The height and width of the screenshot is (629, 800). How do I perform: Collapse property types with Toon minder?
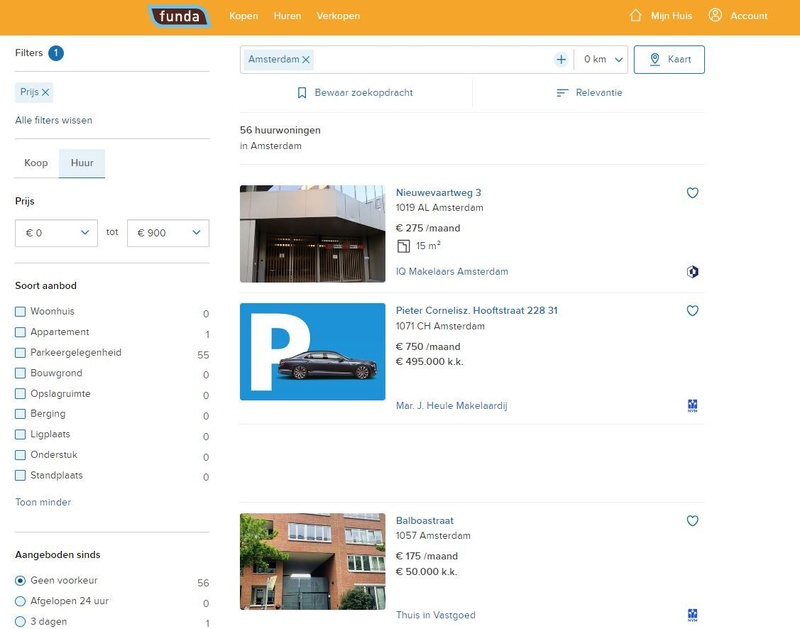pos(43,502)
